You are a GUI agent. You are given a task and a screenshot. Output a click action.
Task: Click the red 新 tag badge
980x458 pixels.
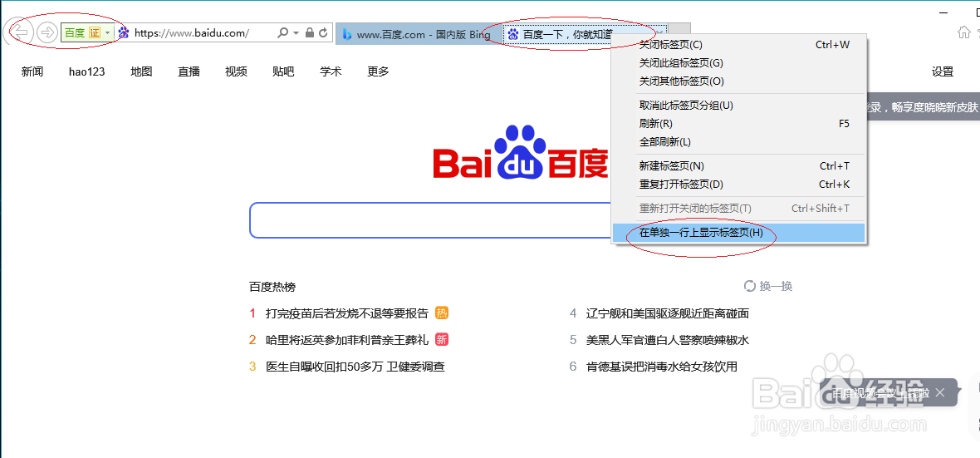(x=443, y=340)
